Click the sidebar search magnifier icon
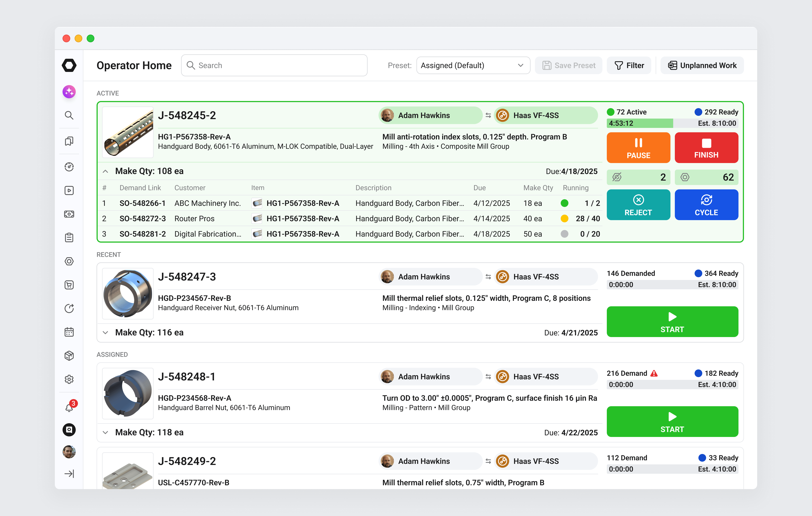This screenshot has width=812, height=516. tap(69, 115)
